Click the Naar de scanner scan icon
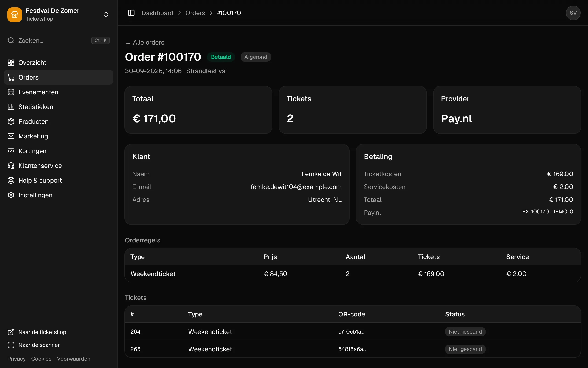588x368 pixels. click(x=11, y=345)
